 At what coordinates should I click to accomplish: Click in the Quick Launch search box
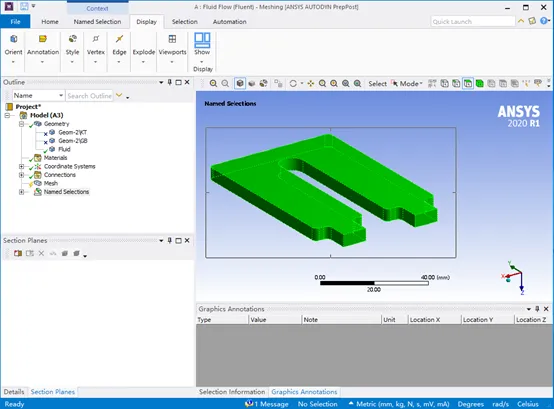pos(473,22)
